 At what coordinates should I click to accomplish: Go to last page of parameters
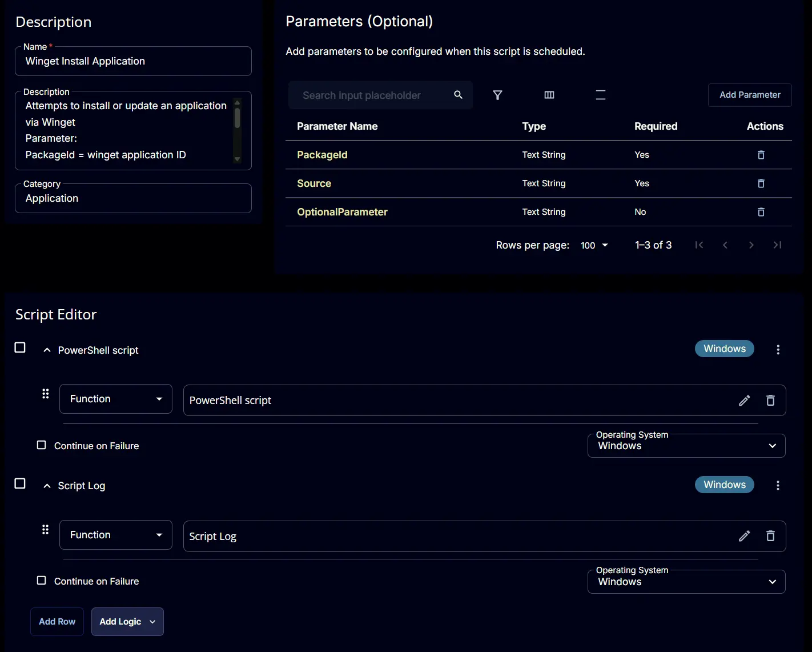777,245
